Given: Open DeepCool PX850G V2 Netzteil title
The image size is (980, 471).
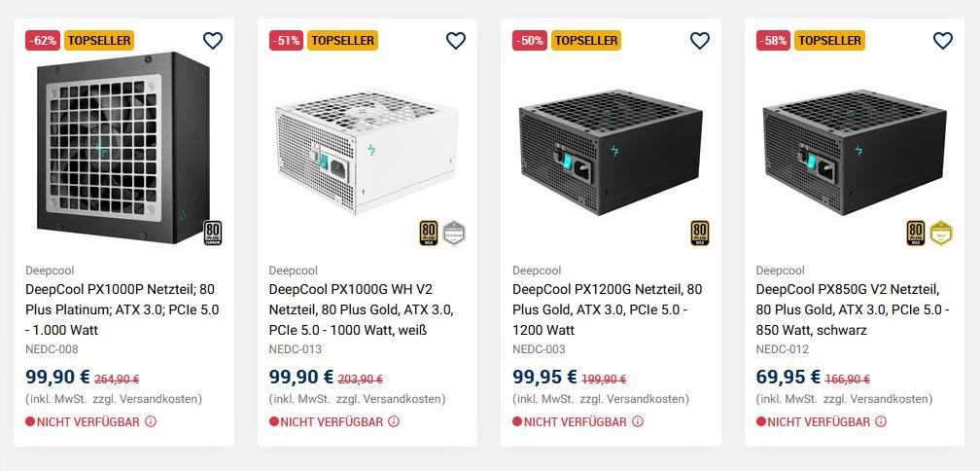Looking at the screenshot, I should 853,309.
